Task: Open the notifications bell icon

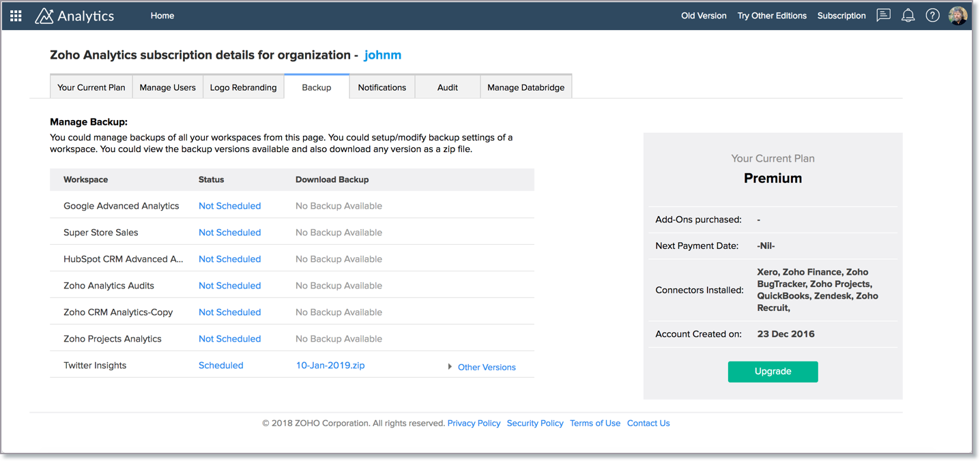Action: pyautogui.click(x=908, y=16)
